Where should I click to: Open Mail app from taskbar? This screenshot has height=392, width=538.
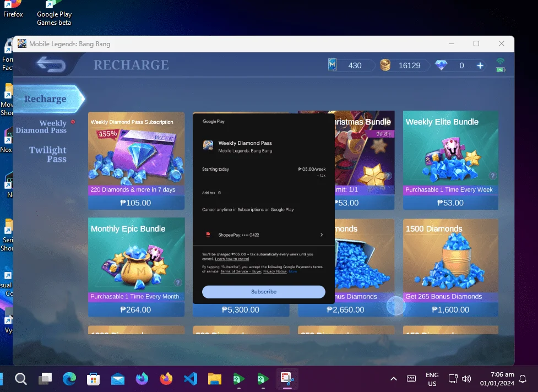click(118, 379)
